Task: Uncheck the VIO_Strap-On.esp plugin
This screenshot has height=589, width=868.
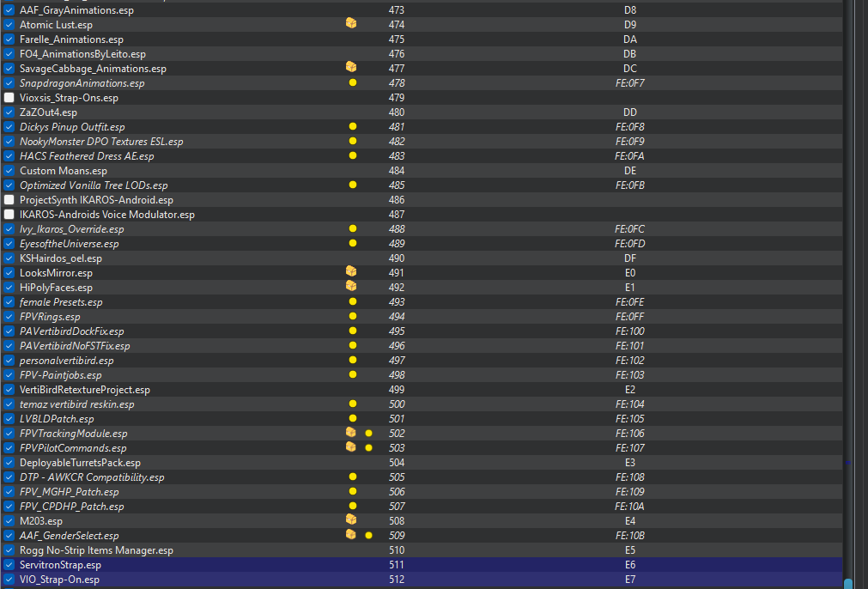Action: coord(9,580)
